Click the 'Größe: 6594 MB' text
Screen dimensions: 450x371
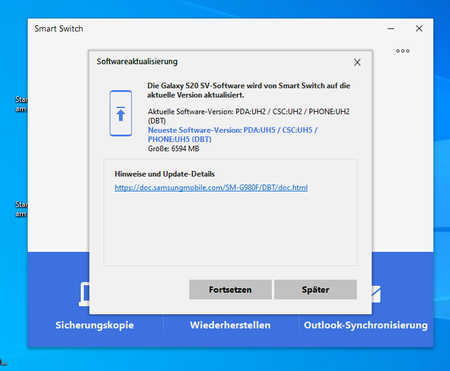coord(173,149)
